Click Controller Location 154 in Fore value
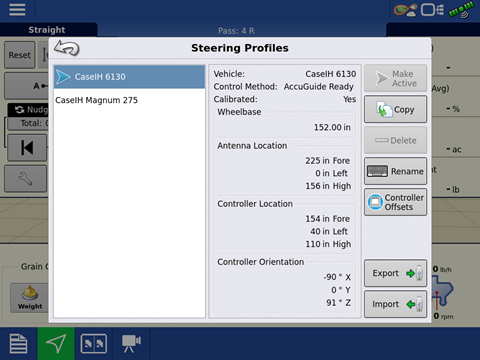Image resolution: width=480 pixels, height=360 pixels. [x=328, y=219]
